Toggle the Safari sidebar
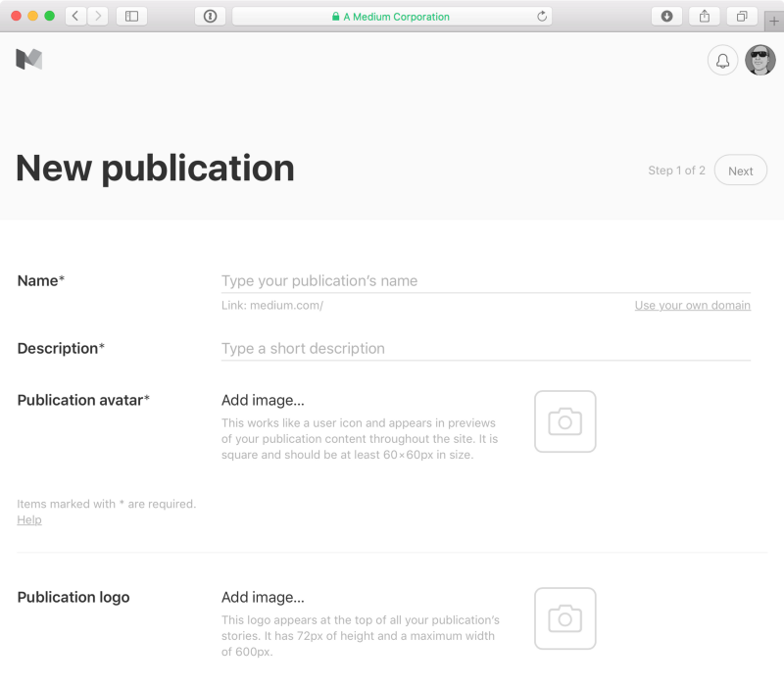 131,17
